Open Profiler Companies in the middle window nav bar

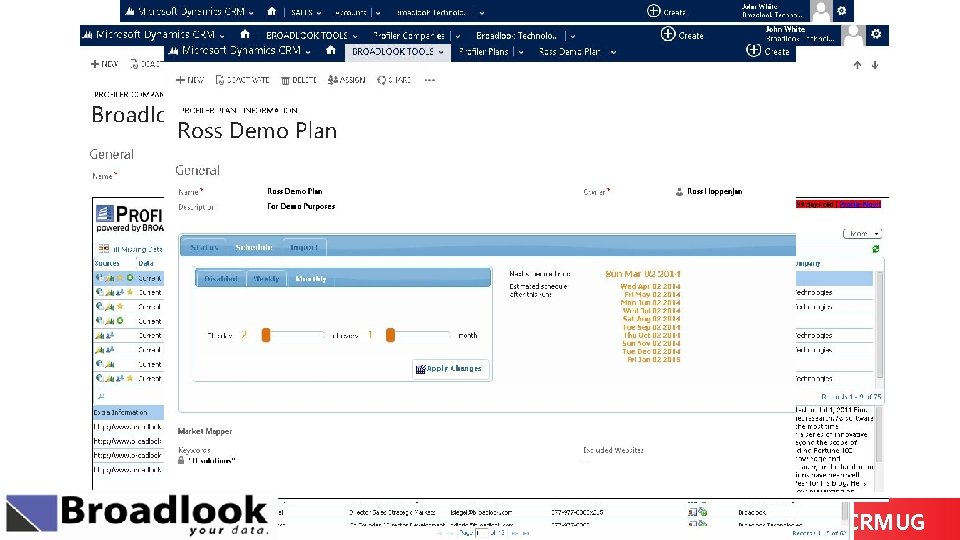point(408,36)
